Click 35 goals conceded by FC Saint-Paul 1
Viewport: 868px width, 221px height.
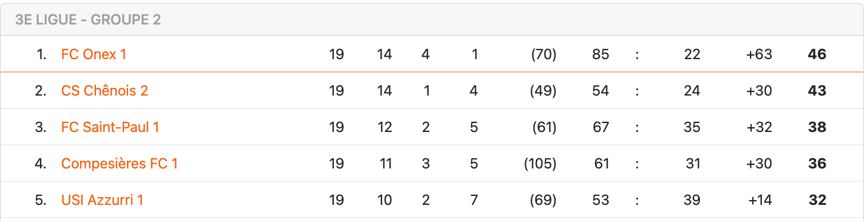[692, 127]
